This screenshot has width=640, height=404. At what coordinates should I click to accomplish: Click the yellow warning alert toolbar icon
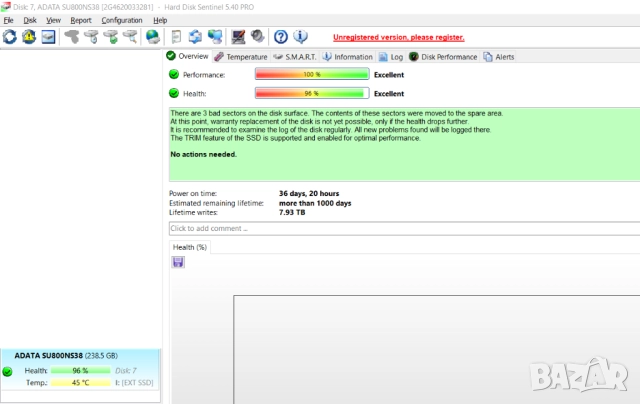(x=29, y=37)
